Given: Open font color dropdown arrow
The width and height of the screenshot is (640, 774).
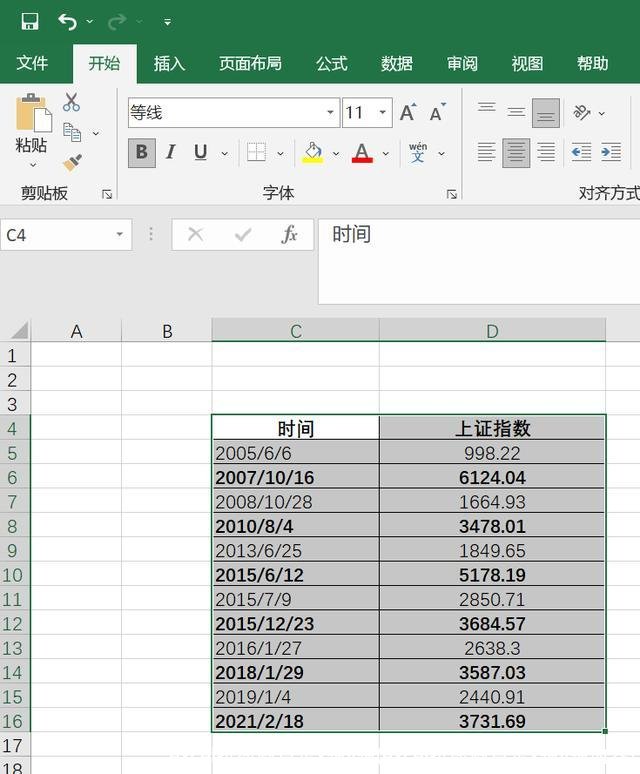Looking at the screenshot, I should pos(386,154).
